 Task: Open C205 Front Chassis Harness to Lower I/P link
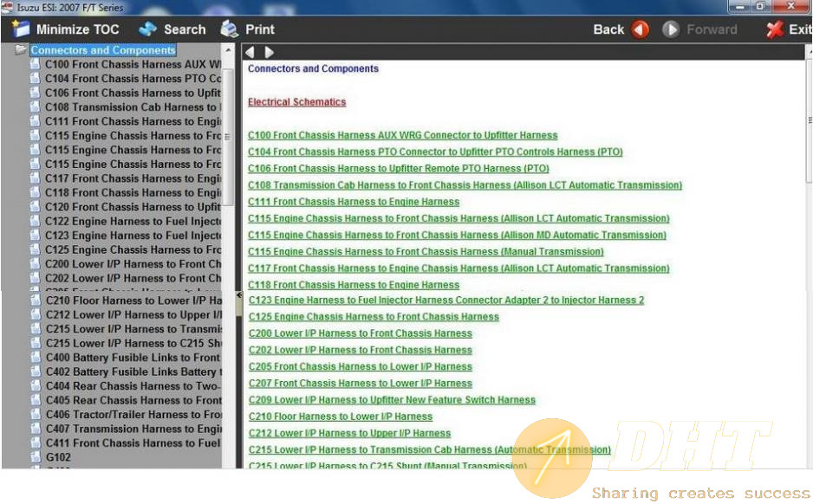point(361,366)
